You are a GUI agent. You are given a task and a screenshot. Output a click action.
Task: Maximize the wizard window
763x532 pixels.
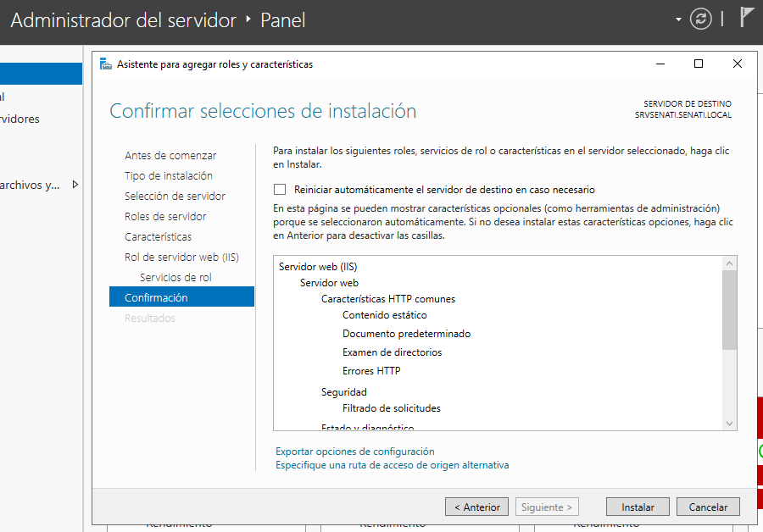coord(699,64)
